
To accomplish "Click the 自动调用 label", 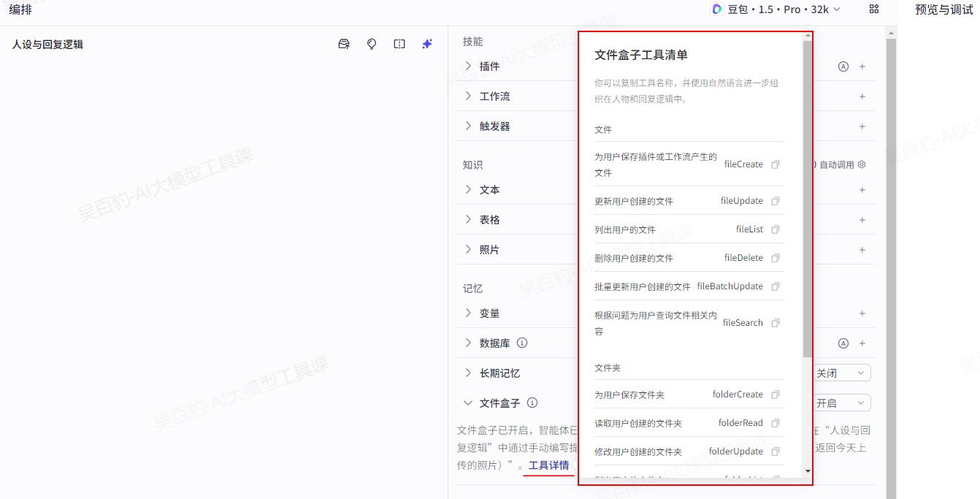I will tap(837, 165).
